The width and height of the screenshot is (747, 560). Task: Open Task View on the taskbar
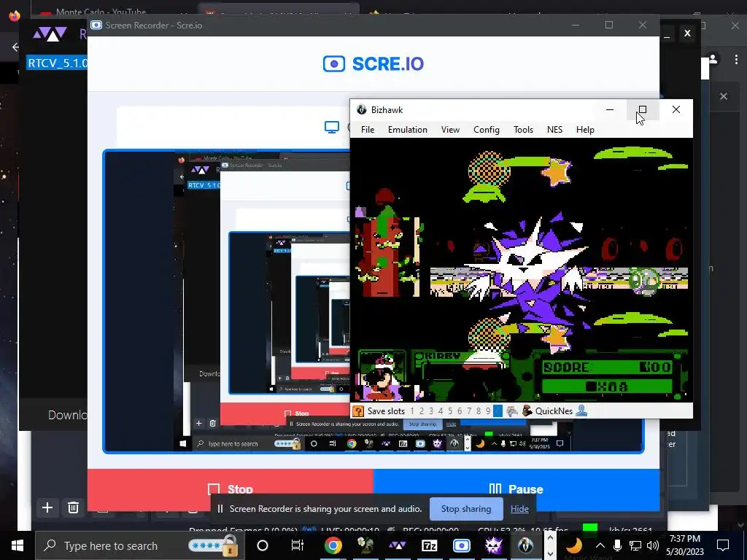click(298, 545)
